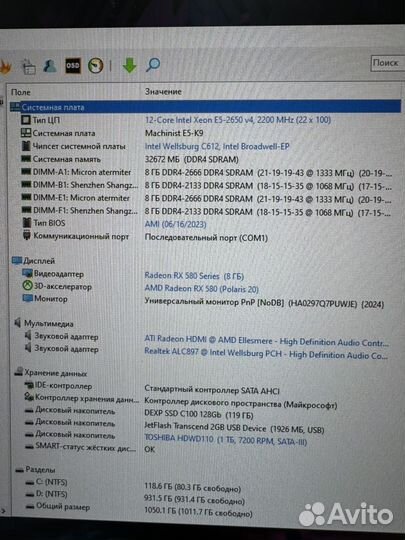Click the Поиск search field
The height and width of the screenshot is (540, 405).
point(388,63)
